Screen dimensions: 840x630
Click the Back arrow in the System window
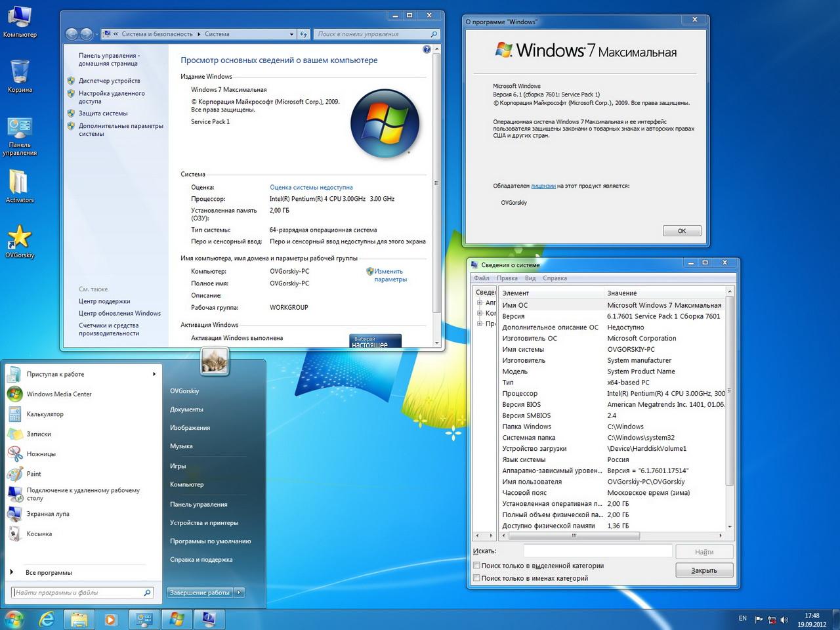72,34
